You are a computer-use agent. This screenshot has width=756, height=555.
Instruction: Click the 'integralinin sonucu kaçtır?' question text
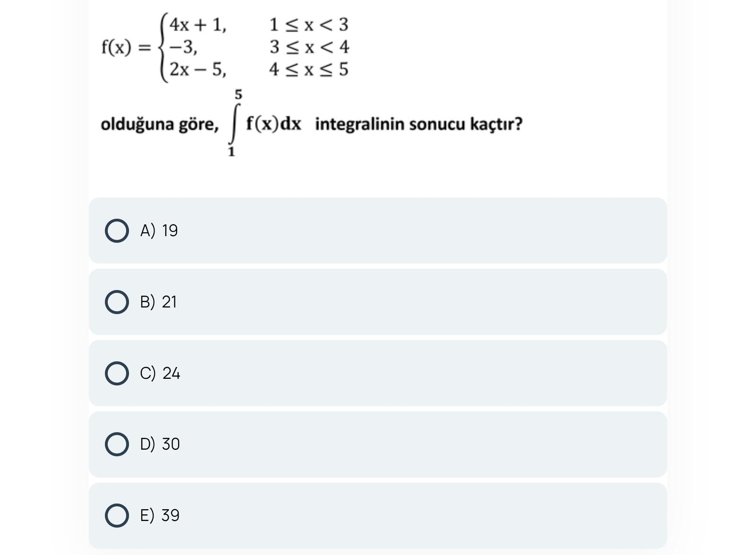419,124
